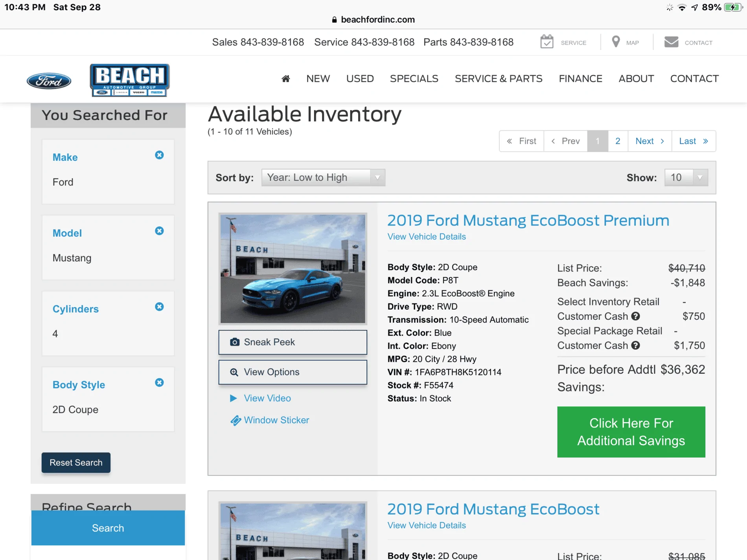747x560 pixels.
Task: Go to the Prev results page
Action: pyautogui.click(x=566, y=141)
